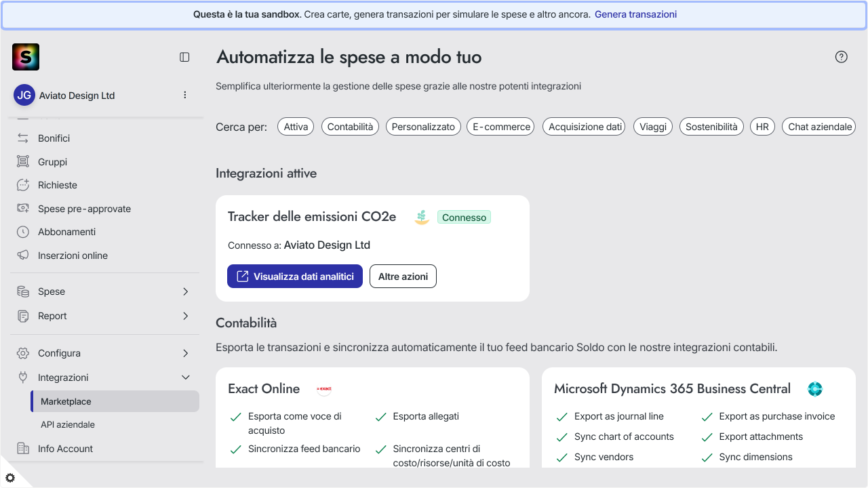Open Richieste in the sidebar
868x488 pixels.
coord(58,185)
